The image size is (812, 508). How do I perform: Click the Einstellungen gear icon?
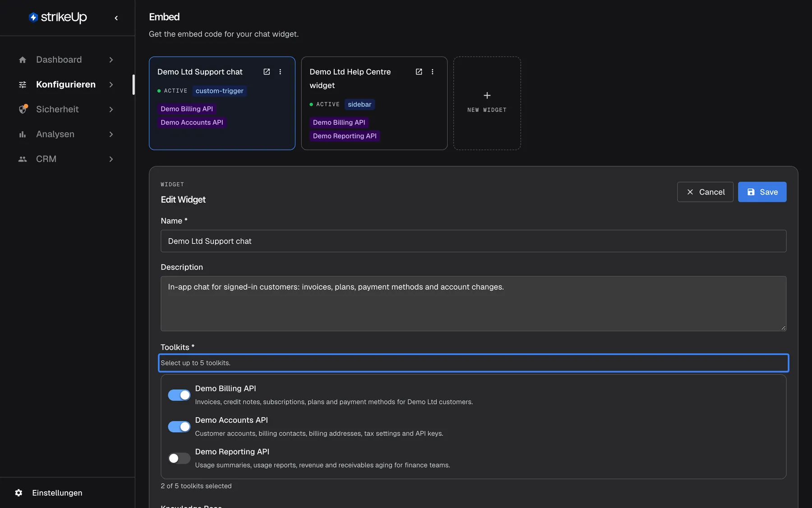(x=18, y=493)
